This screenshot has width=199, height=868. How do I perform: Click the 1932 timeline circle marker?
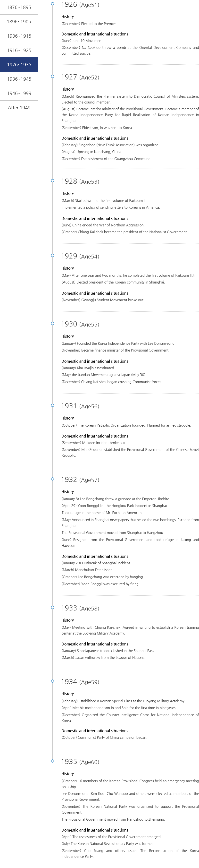point(52,479)
